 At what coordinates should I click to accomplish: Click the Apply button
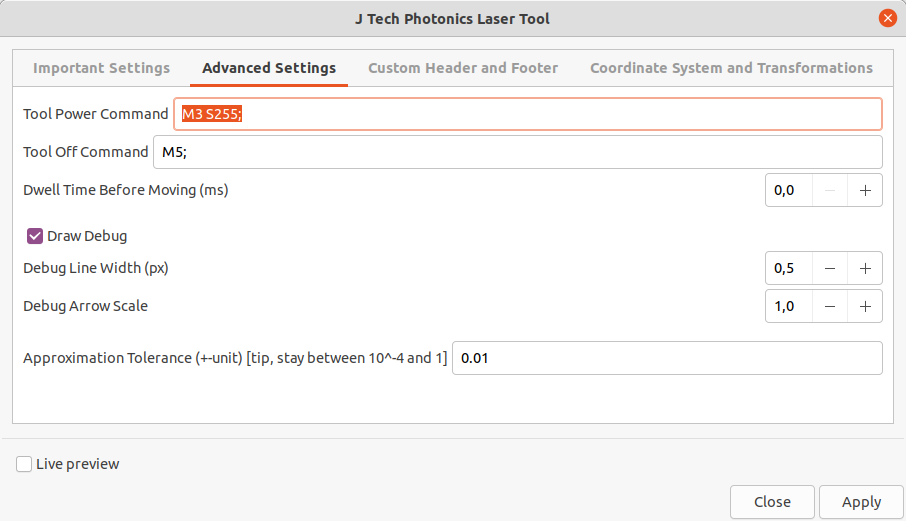[x=861, y=502]
